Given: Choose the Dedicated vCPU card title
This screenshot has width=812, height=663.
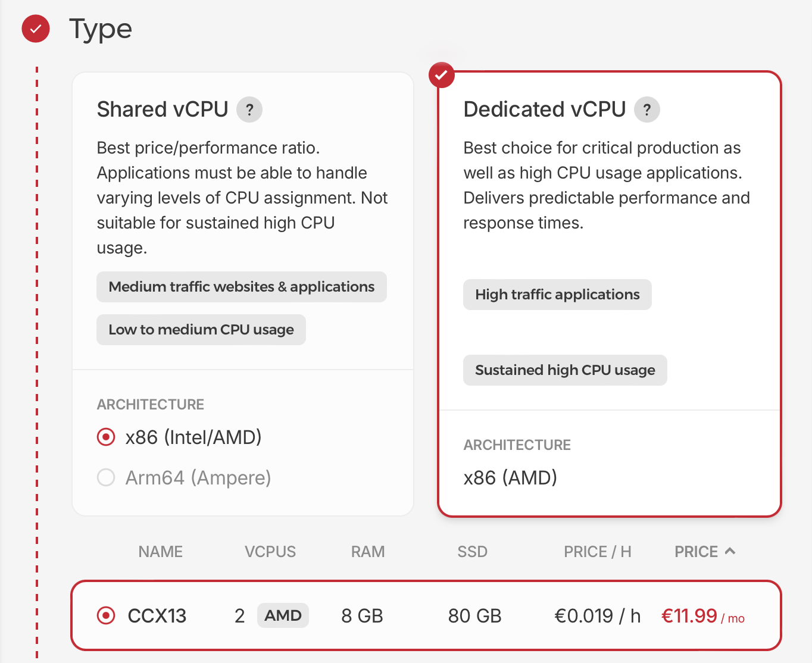Looking at the screenshot, I should (544, 110).
